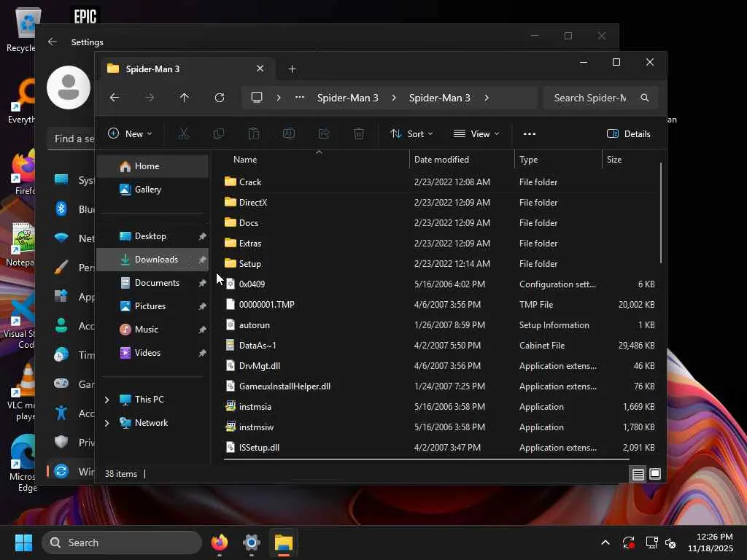Open Firefox from the taskbar
The image size is (747, 560).
pyautogui.click(x=220, y=542)
